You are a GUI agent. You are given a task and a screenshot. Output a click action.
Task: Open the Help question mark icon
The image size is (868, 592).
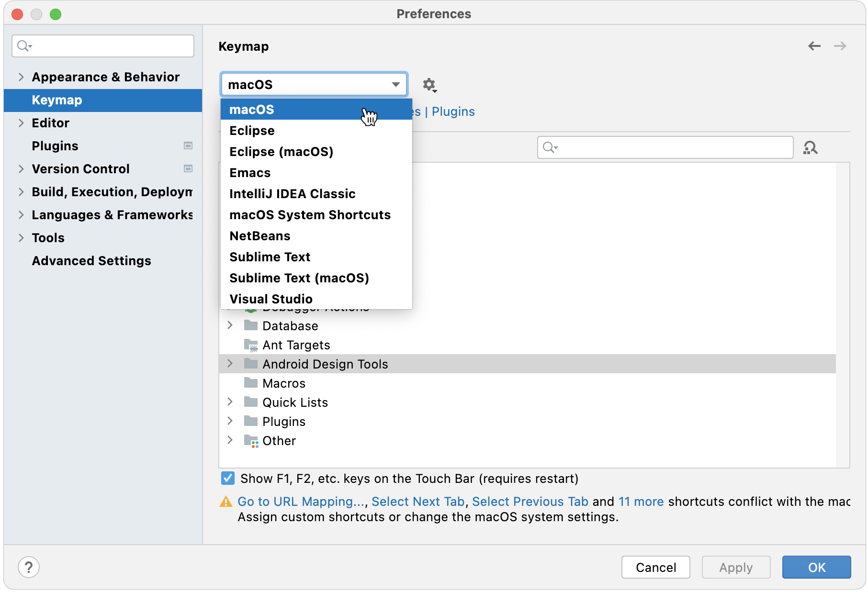[x=29, y=567]
